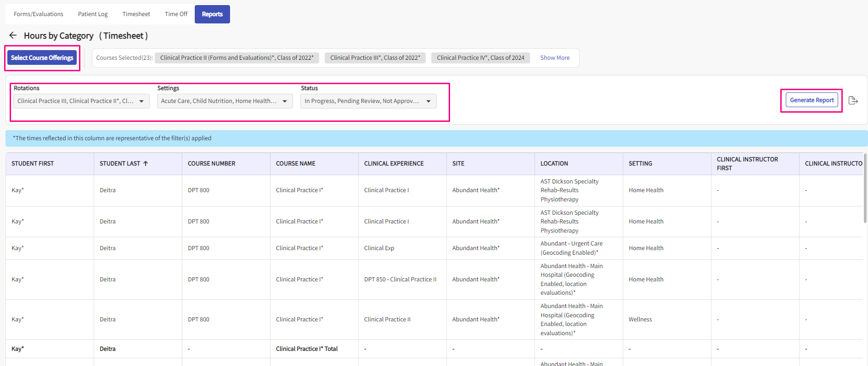This screenshot has width=868, height=366.
Task: Click the table vertical scrollbar
Action: [x=865, y=189]
